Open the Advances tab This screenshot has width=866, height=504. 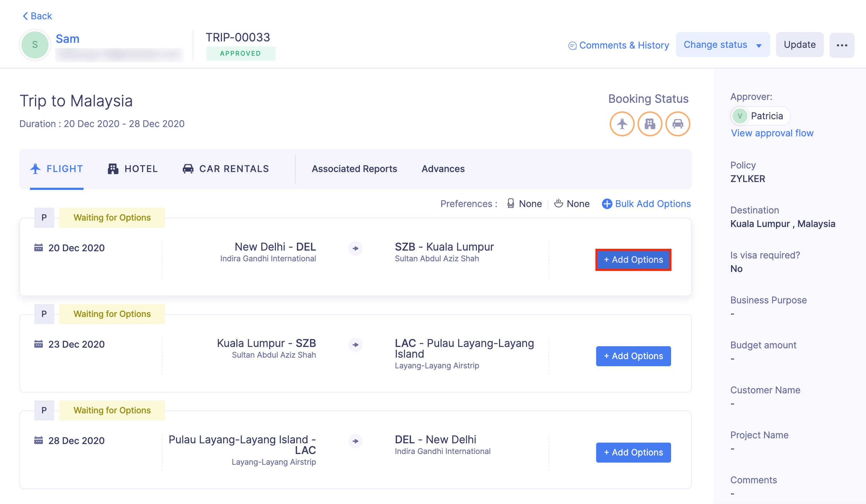point(443,169)
